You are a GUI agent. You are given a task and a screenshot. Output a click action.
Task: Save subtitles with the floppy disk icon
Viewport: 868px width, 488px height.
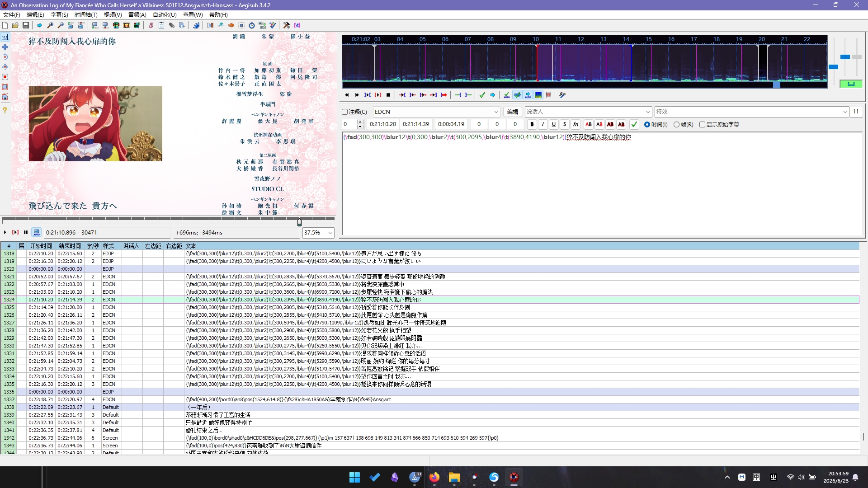pyautogui.click(x=26, y=25)
